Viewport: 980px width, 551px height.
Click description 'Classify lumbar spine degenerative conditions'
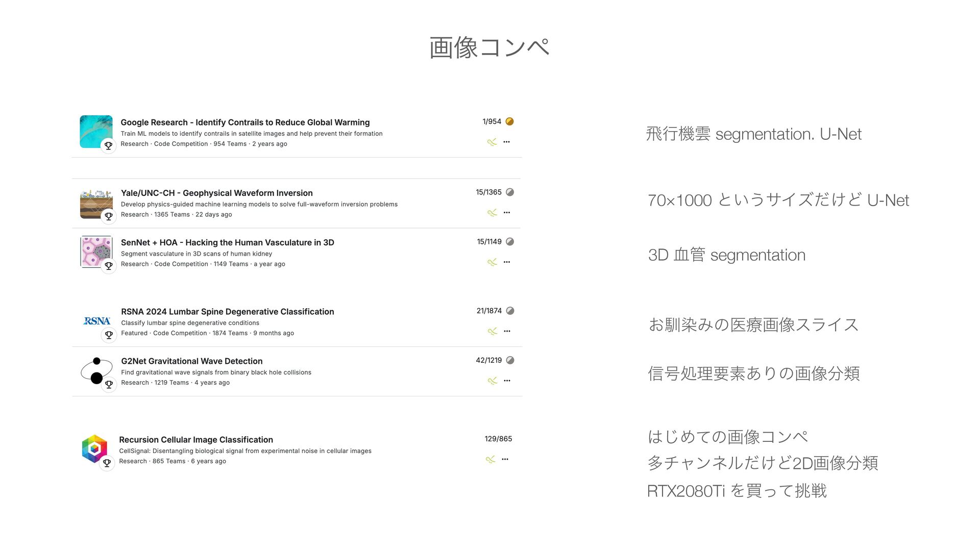pyautogui.click(x=190, y=323)
